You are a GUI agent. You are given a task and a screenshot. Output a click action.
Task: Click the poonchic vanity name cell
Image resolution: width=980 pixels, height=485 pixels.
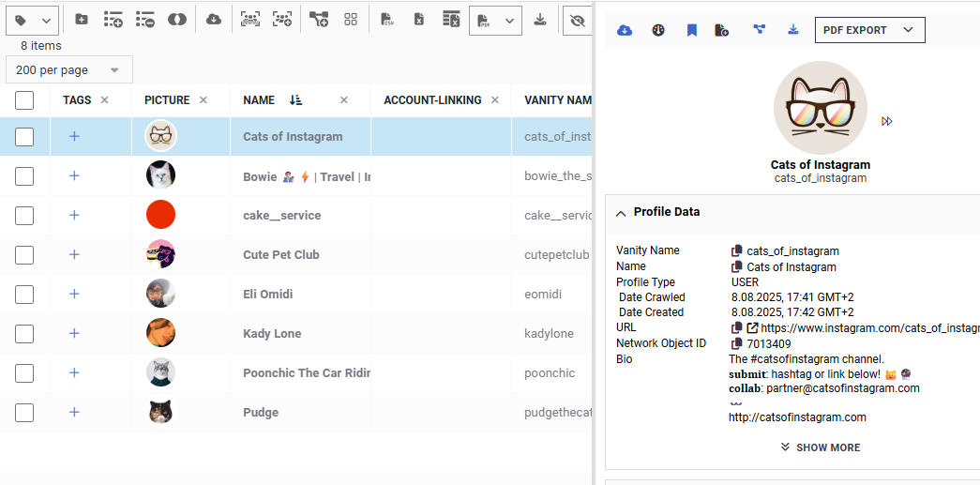click(x=550, y=373)
